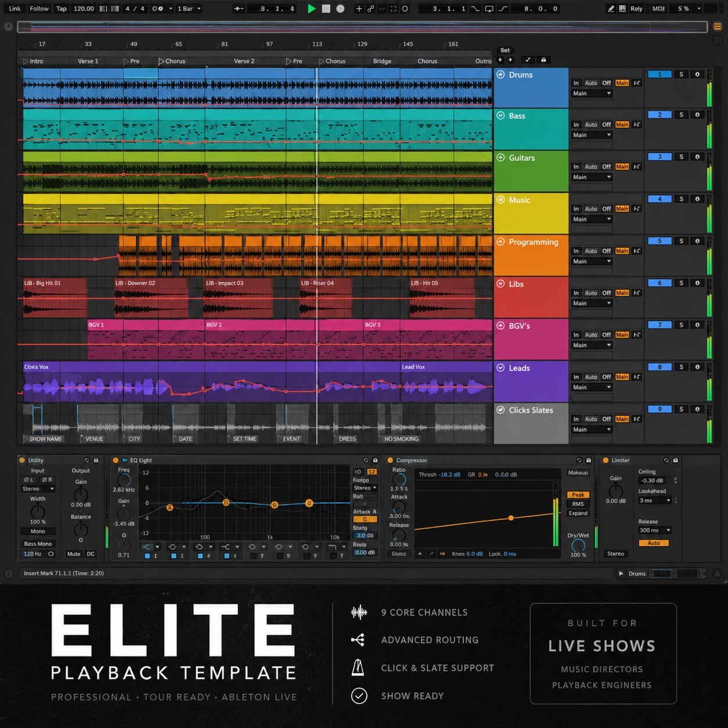Click the lock icon beside Set
Image resolution: width=728 pixels, height=728 pixels.
pyautogui.click(x=543, y=60)
